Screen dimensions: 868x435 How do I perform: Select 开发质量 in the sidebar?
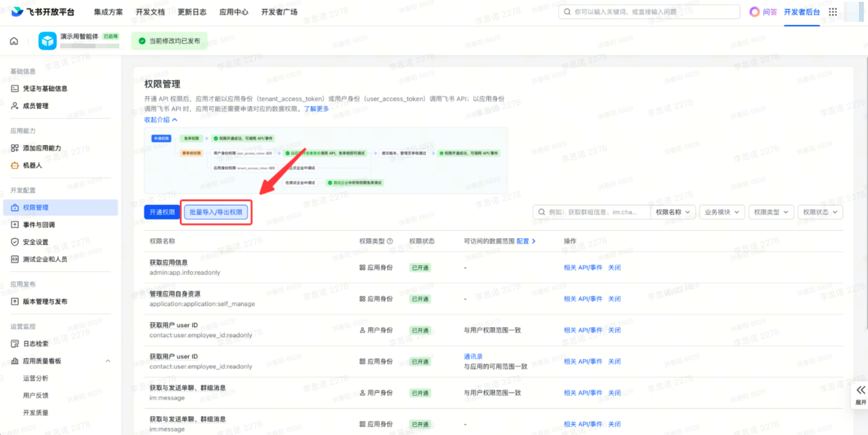click(x=35, y=413)
